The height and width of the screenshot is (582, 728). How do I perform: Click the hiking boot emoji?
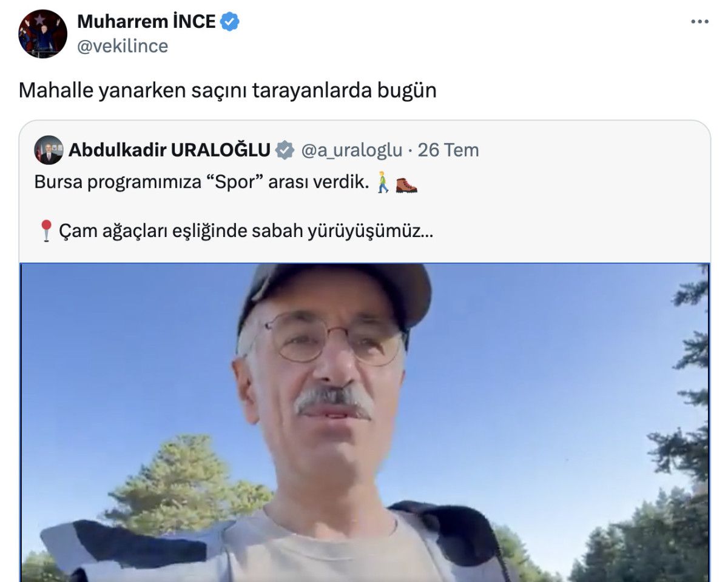pyautogui.click(x=406, y=184)
